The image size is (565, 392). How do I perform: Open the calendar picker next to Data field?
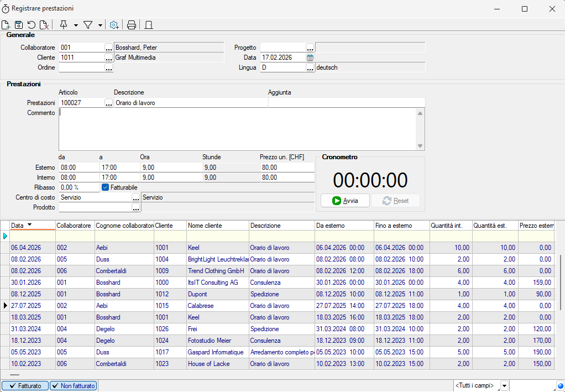310,58
